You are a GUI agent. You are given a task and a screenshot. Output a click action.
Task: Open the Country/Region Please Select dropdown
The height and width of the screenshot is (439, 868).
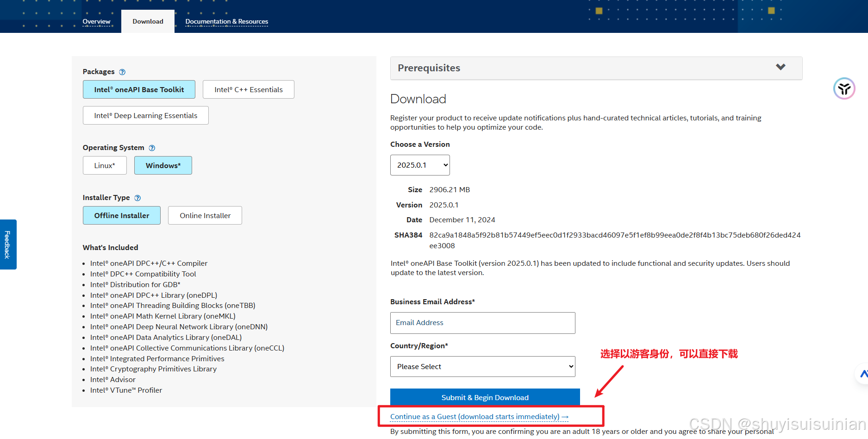[x=483, y=366]
